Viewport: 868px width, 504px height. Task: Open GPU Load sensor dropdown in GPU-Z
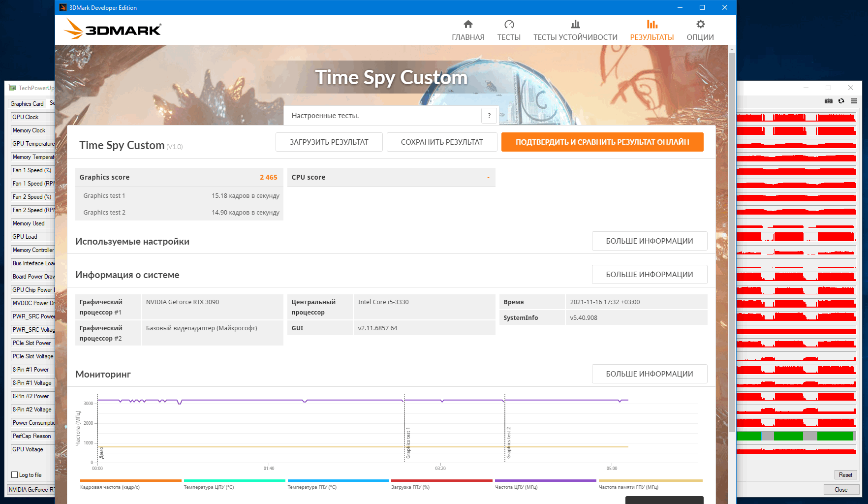[32, 237]
